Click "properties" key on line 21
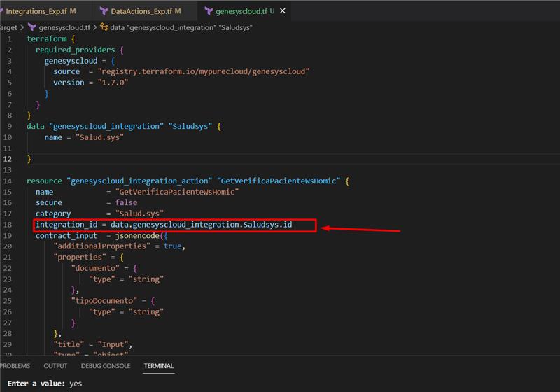Viewport: 560px width, 392px height. point(80,258)
